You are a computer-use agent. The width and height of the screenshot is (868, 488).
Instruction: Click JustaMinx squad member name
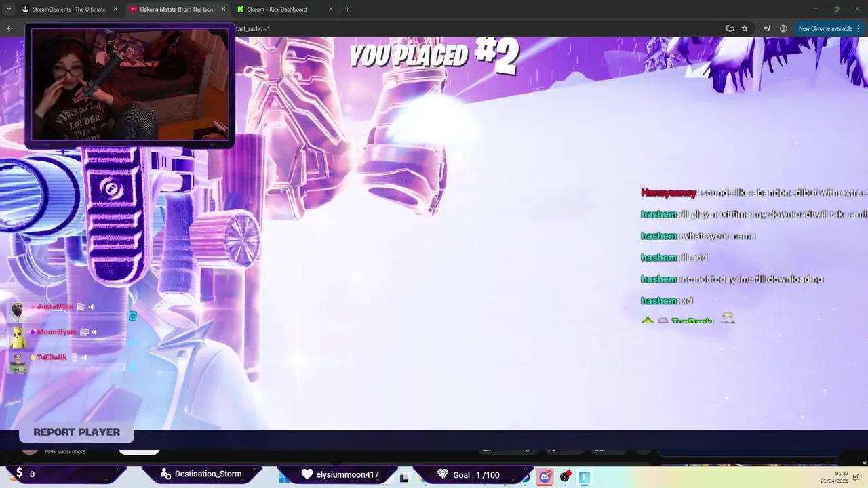tap(55, 307)
